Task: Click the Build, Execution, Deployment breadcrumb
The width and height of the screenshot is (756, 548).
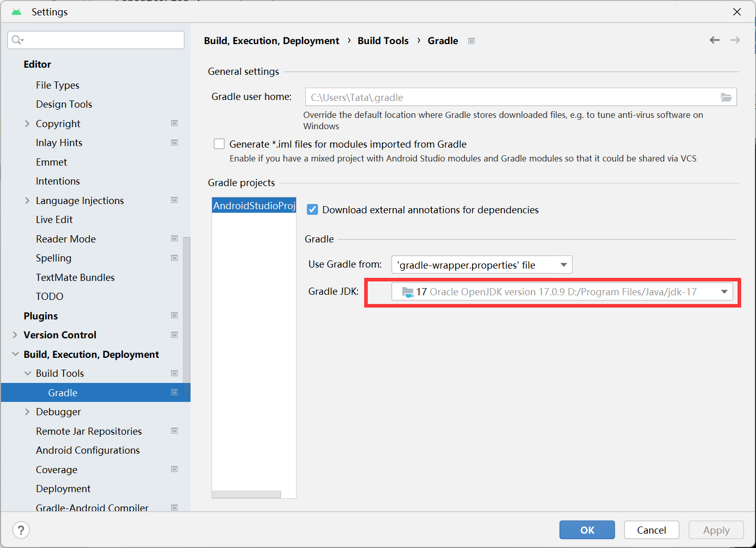Action: 271,41
